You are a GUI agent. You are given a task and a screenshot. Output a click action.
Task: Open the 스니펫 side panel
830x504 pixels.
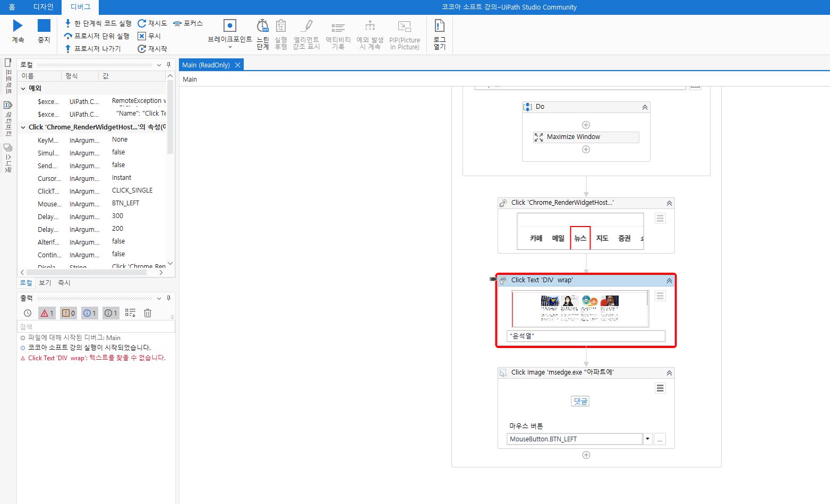tap(8, 158)
